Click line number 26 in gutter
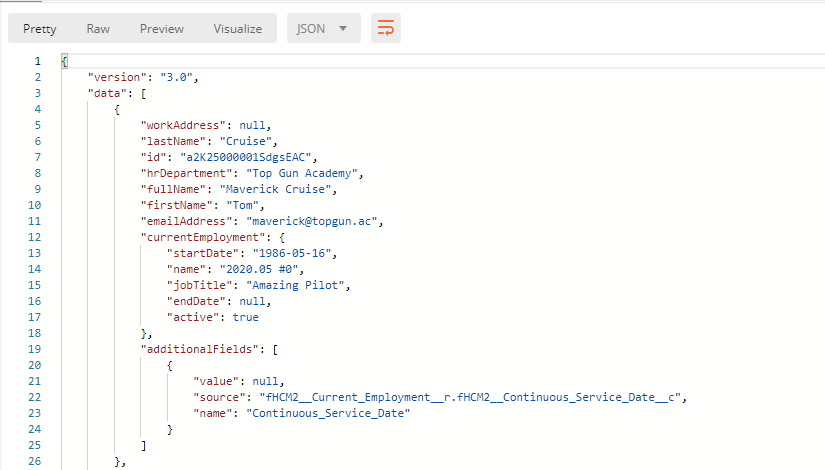 34,461
